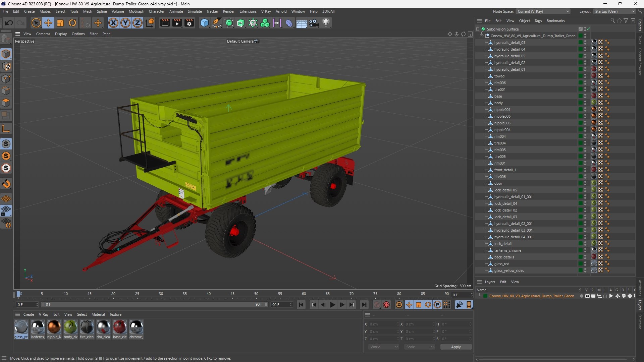This screenshot has width=644, height=362.
Task: Toggle layer visibility eye icon
Action: click(x=587, y=296)
